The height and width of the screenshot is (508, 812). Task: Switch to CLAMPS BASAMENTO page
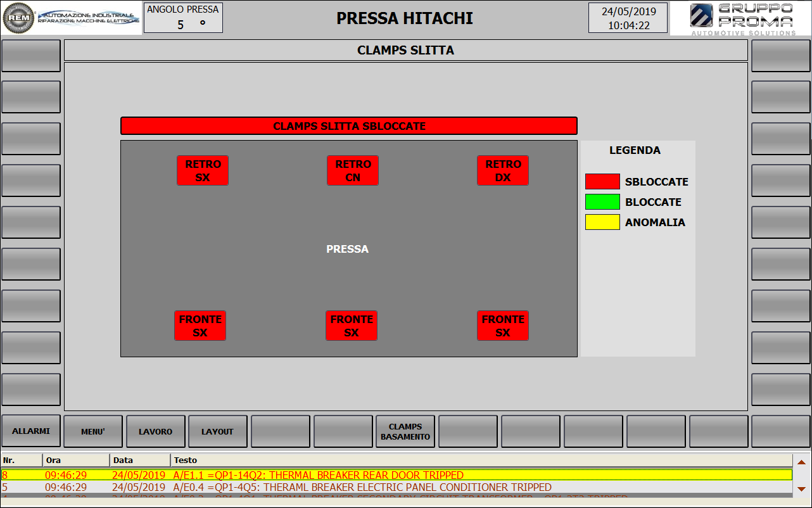(405, 431)
